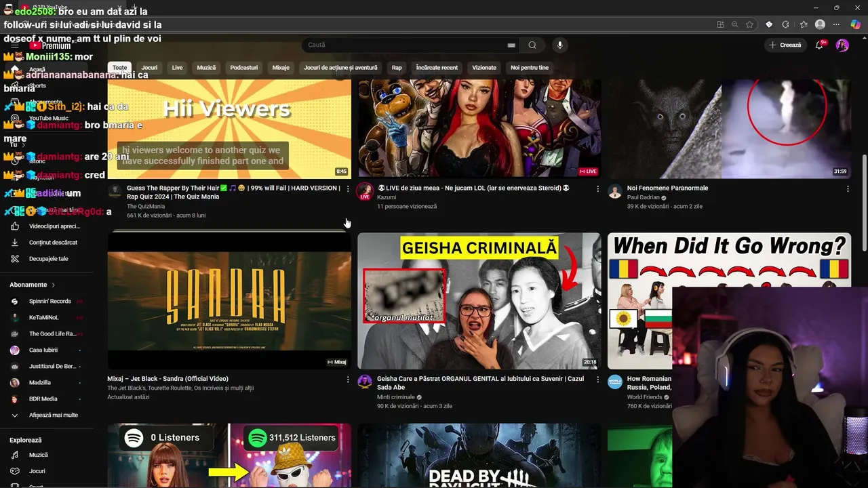Click the page vertical scrollbar thumb

point(864,203)
